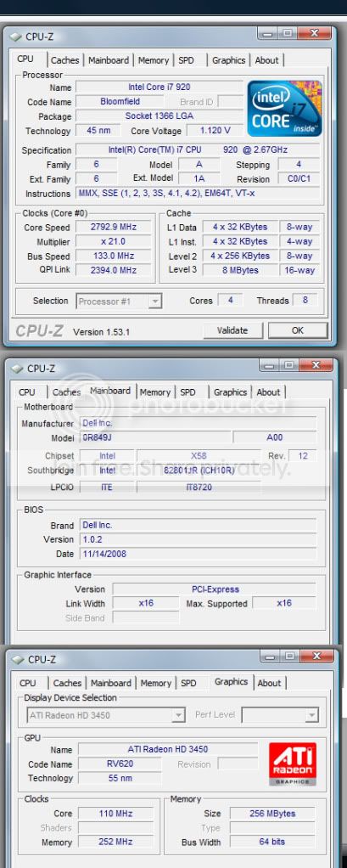Click motherboard model value '0R849J'

coord(155,437)
